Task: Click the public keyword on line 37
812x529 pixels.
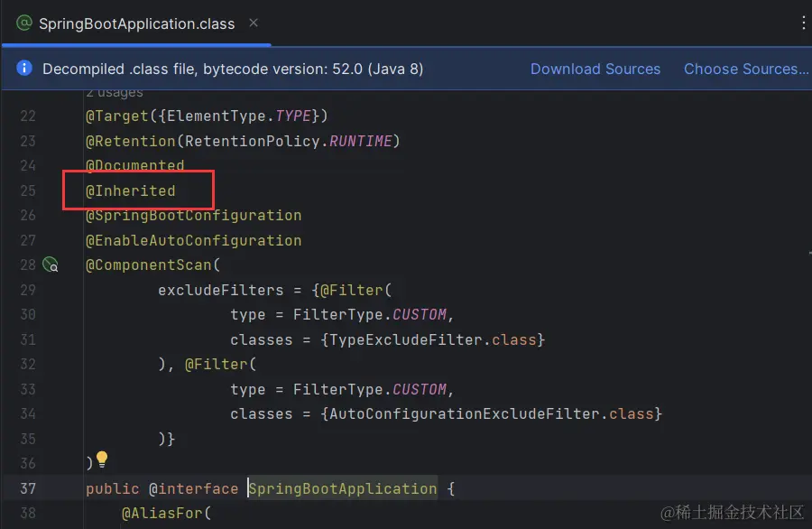Action: pos(113,488)
